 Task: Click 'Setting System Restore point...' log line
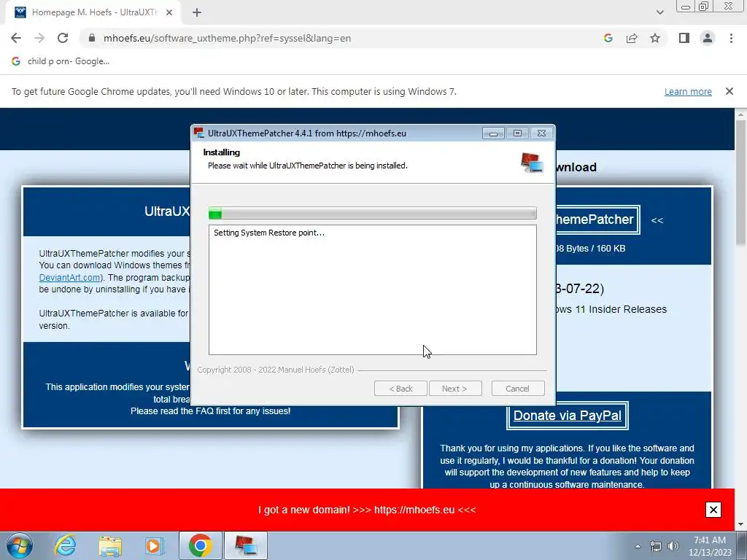tap(268, 233)
